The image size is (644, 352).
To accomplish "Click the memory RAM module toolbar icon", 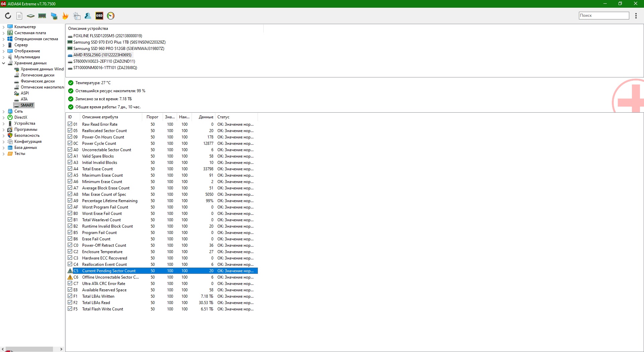I will coord(42,16).
